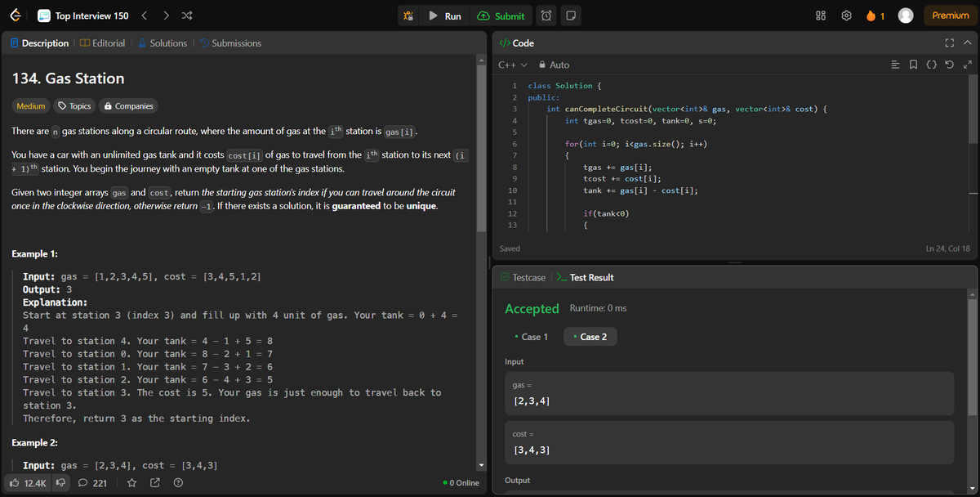Go to the previous problem arrow
This screenshot has width=980, height=497.
[145, 16]
